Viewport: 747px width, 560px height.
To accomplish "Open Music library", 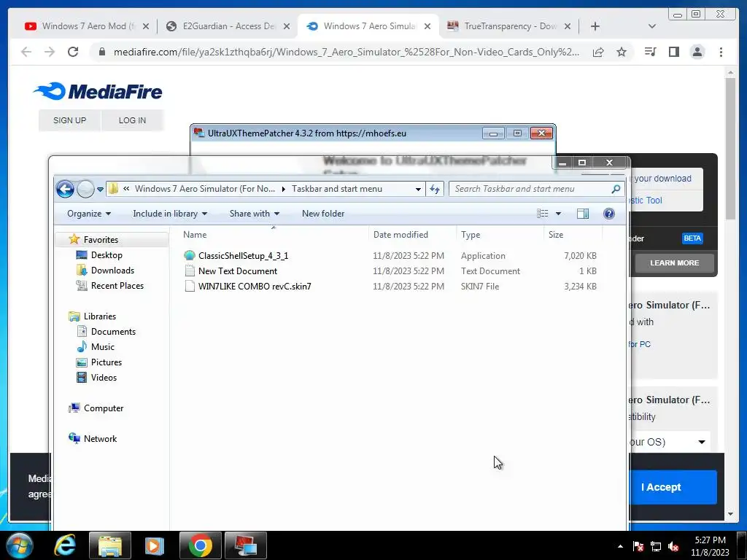I will tap(102, 346).
